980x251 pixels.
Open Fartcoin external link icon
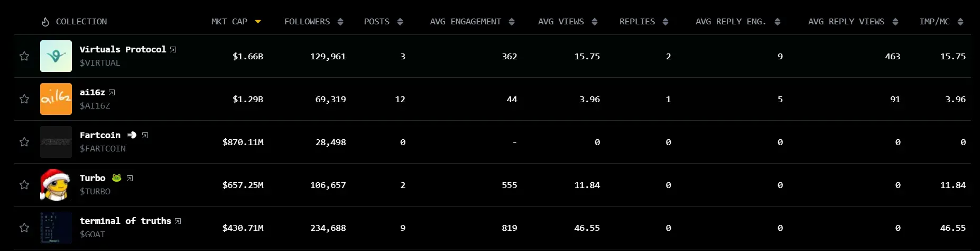[x=145, y=136]
